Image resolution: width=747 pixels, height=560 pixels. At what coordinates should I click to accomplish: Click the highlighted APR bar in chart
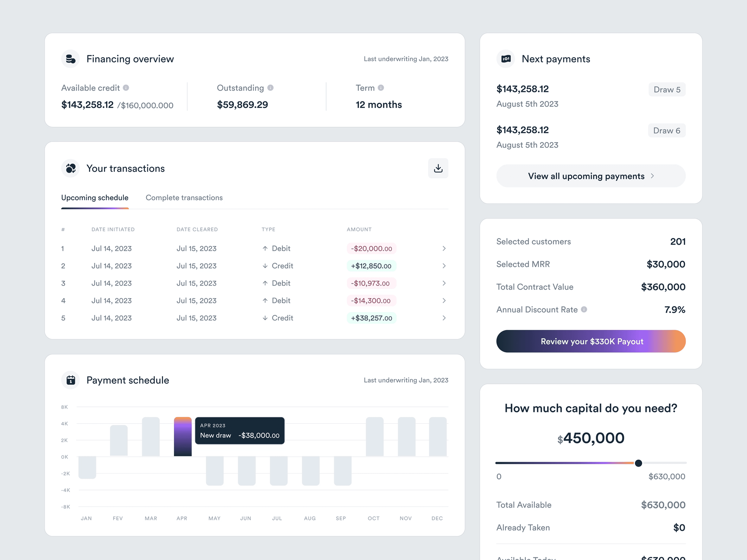183,437
